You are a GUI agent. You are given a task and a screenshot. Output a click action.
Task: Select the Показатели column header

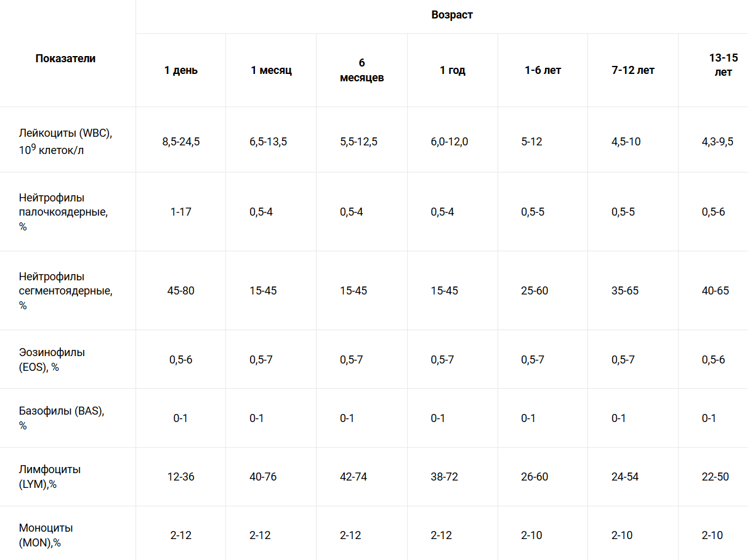pos(65,59)
